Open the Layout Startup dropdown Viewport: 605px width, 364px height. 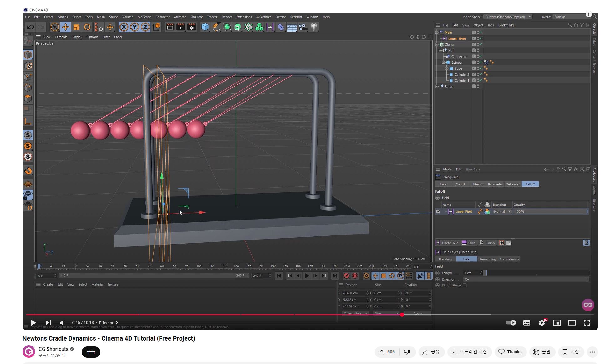pyautogui.click(x=571, y=17)
